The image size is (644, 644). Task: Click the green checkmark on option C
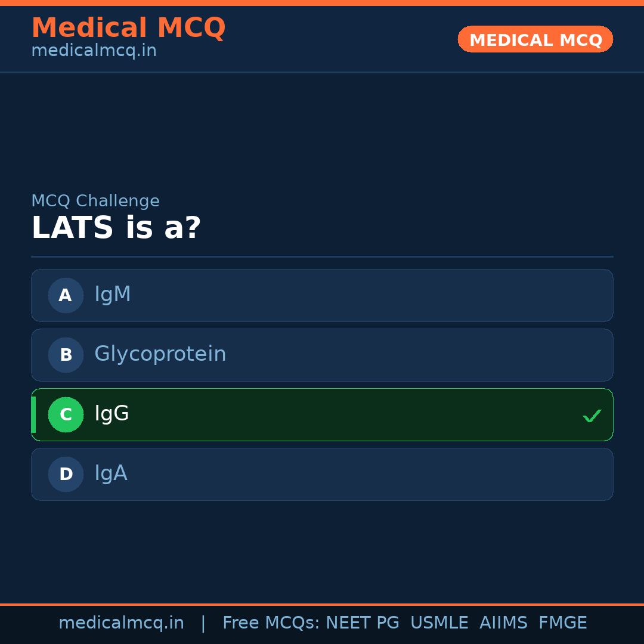point(592,415)
